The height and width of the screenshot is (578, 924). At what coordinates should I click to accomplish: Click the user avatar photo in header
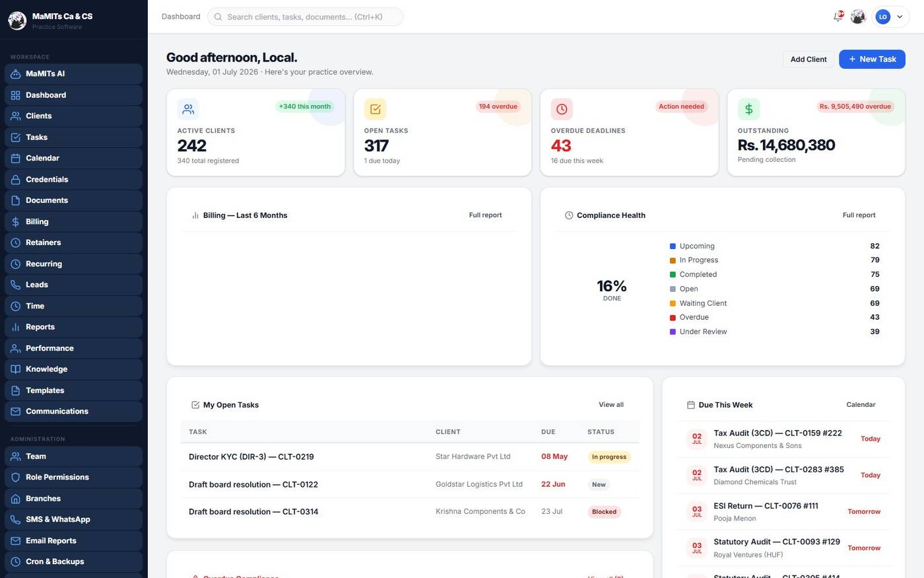(858, 17)
